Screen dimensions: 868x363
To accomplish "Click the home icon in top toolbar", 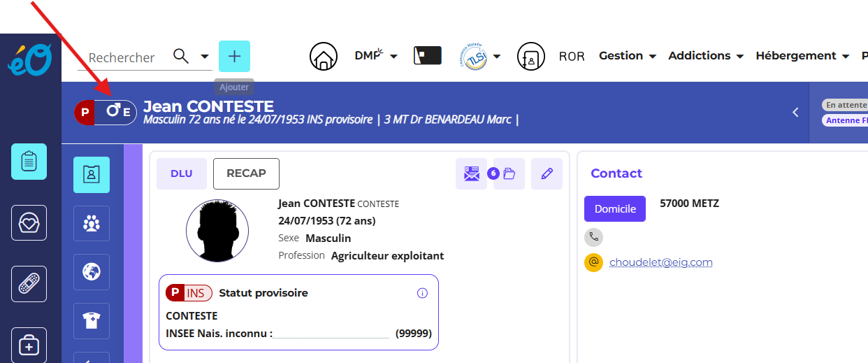I will coord(323,57).
